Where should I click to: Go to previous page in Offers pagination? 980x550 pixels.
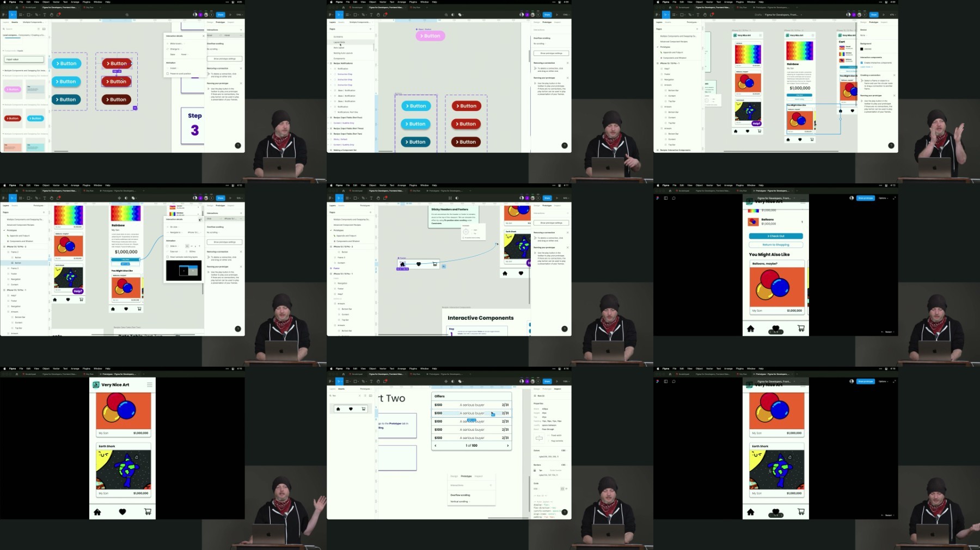click(435, 446)
